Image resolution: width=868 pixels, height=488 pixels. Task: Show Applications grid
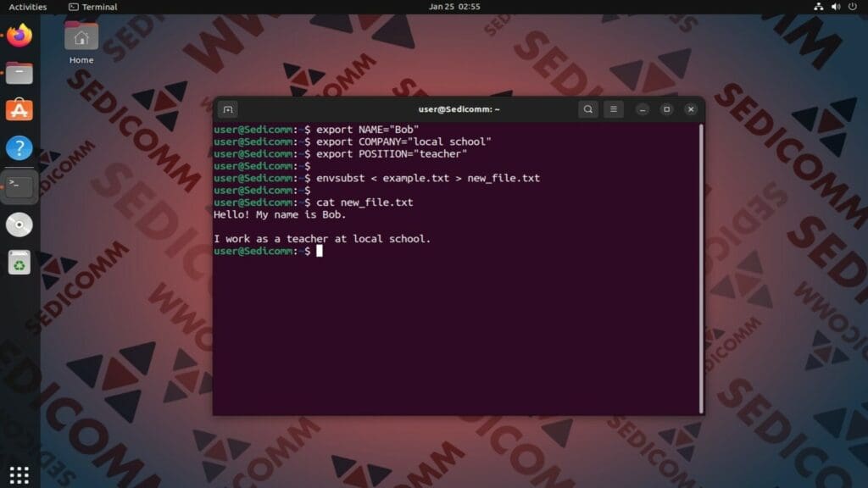[x=19, y=474]
